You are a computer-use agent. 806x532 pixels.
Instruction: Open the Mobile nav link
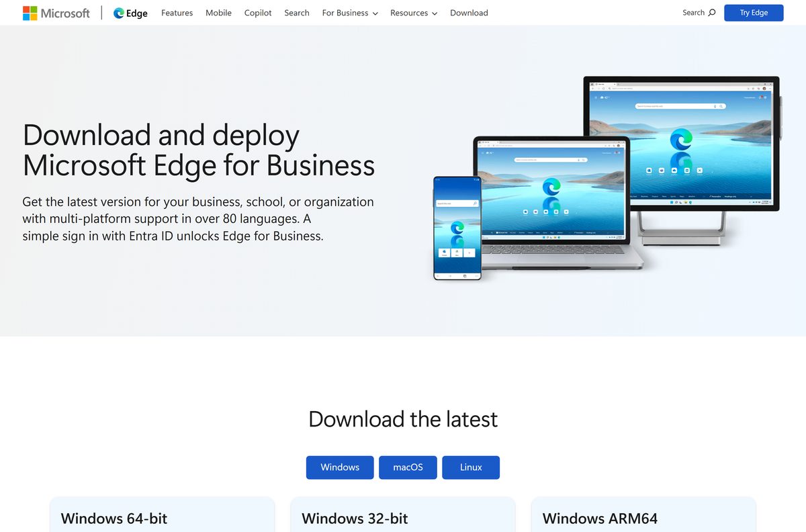(218, 13)
